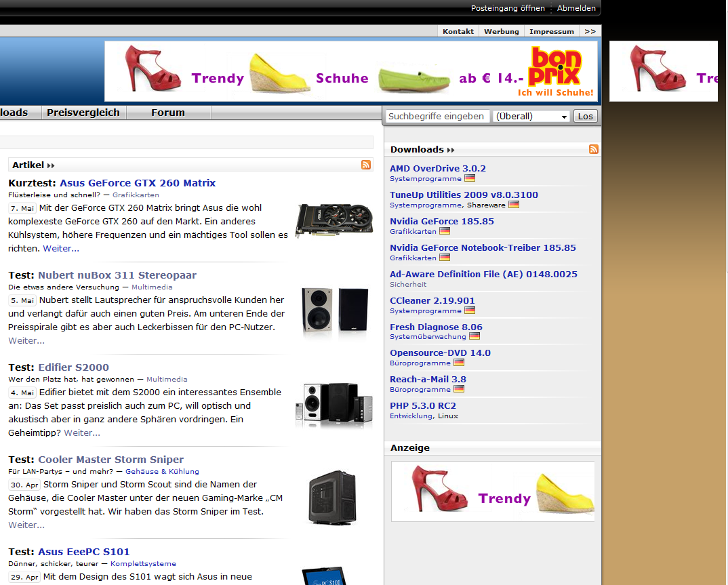Open the Opensource-DVD 14.0 download
Image resolution: width=728 pixels, height=585 pixels.
[x=440, y=353]
